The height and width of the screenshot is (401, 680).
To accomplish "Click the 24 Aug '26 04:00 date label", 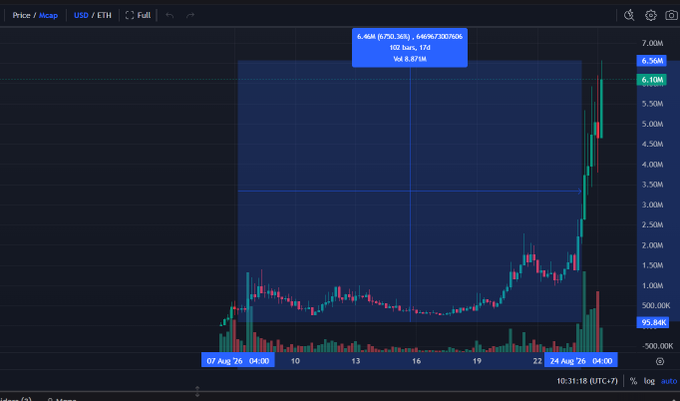I will point(581,361).
